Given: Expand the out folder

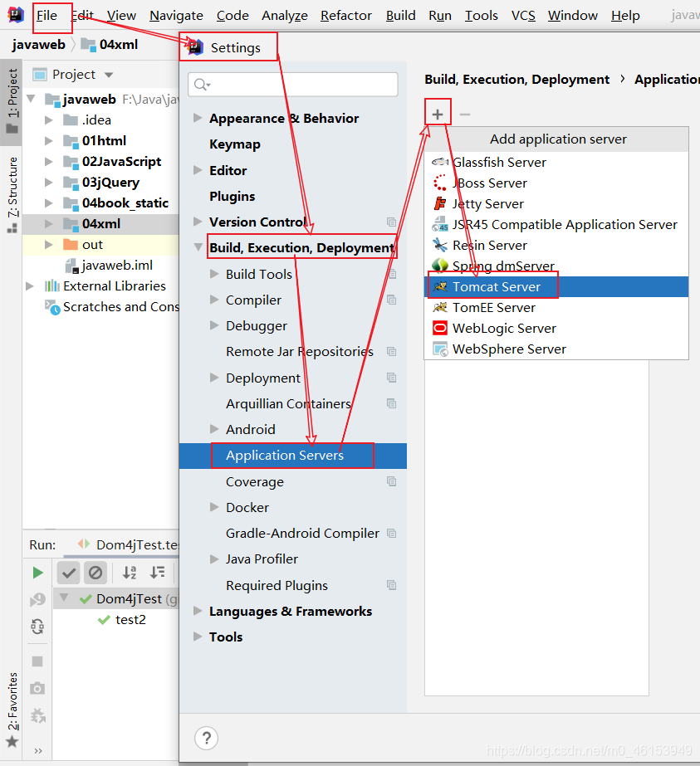Looking at the screenshot, I should (x=48, y=244).
